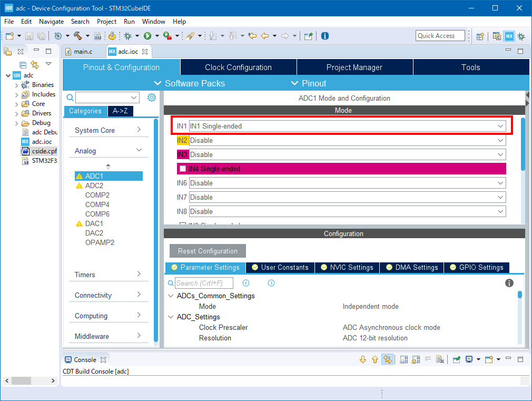Select adc.ioc in Project Explorer
Image resolution: width=532 pixels, height=401 pixels.
pos(42,142)
